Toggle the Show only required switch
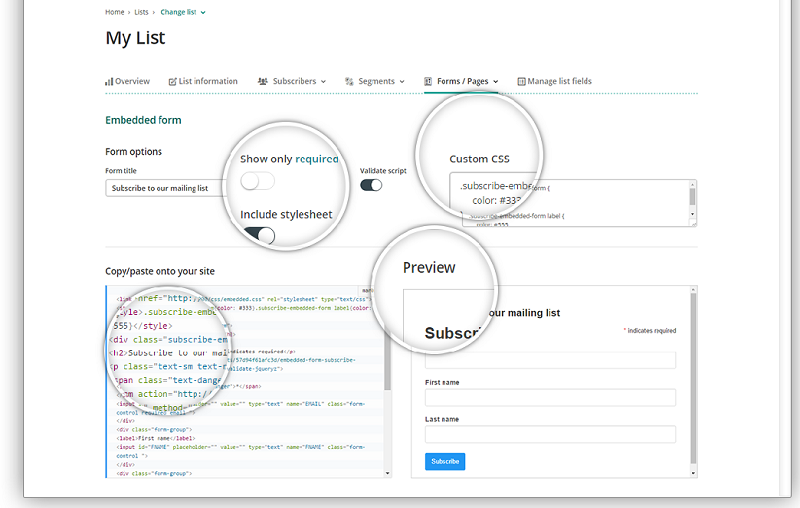The image size is (800, 508). 257,181
